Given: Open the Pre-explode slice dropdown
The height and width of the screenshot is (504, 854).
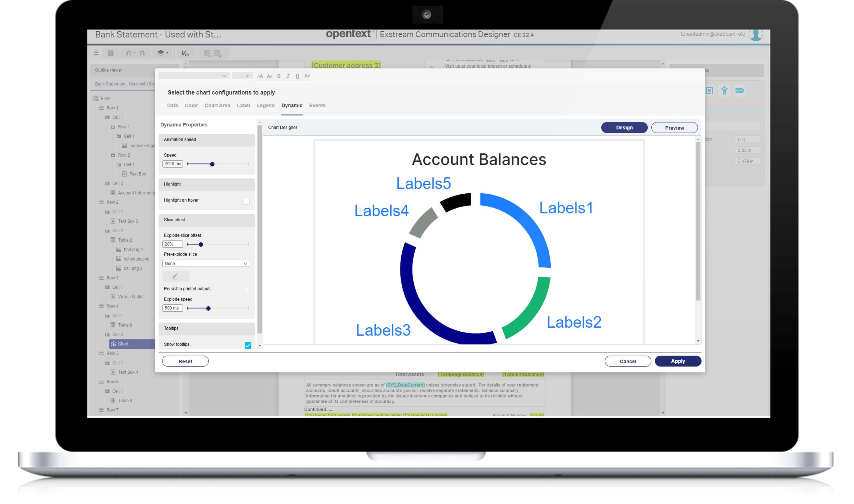Looking at the screenshot, I should point(206,263).
